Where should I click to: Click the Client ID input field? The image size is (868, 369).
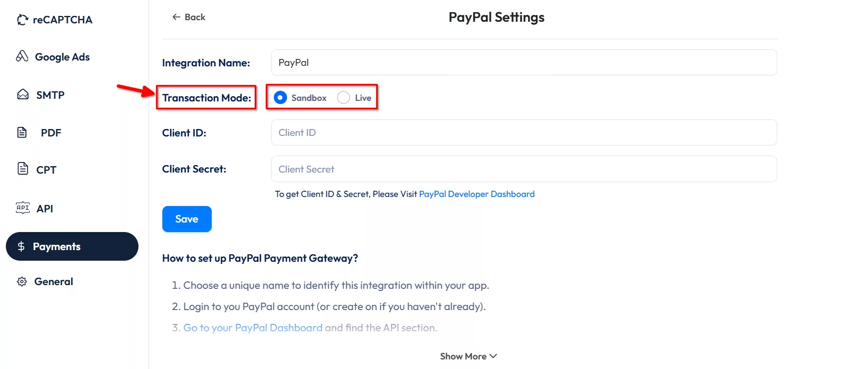coord(524,133)
